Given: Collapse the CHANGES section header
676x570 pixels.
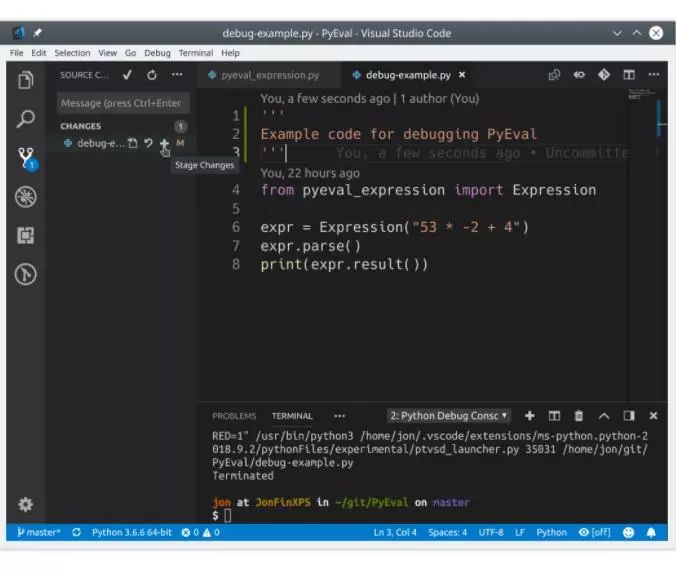Looking at the screenshot, I should click(x=81, y=126).
